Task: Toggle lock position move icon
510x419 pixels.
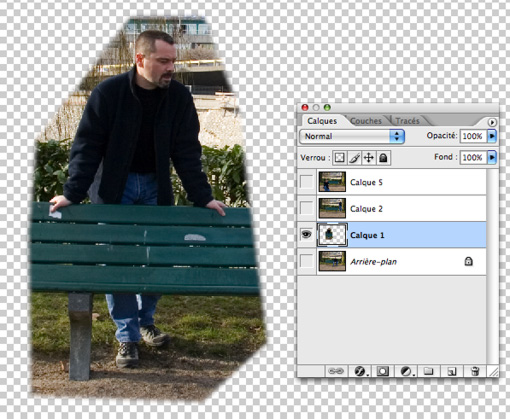Action: pos(369,158)
